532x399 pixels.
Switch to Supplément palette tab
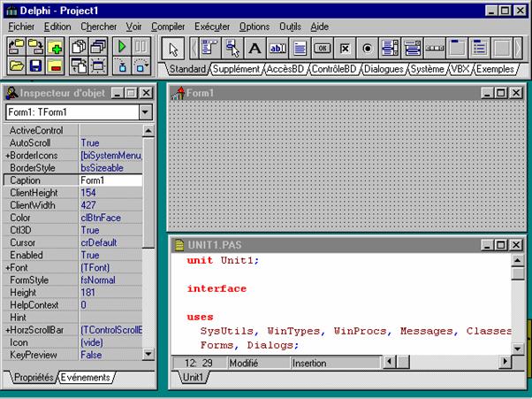(236, 69)
